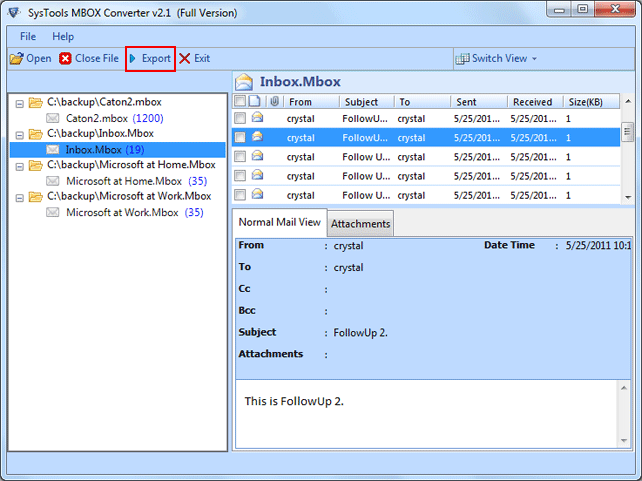Click the C:\backup\Inbox.Mbox folder icon

click(36, 133)
